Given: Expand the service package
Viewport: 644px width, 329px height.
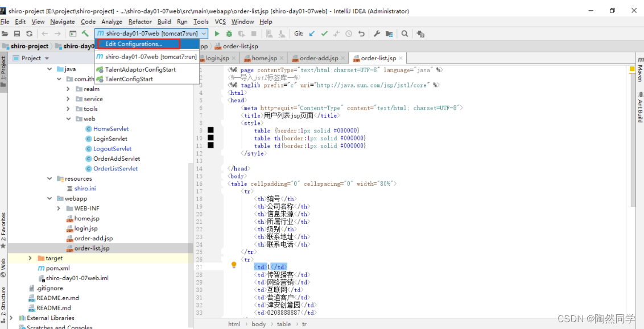Looking at the screenshot, I should click(69, 99).
